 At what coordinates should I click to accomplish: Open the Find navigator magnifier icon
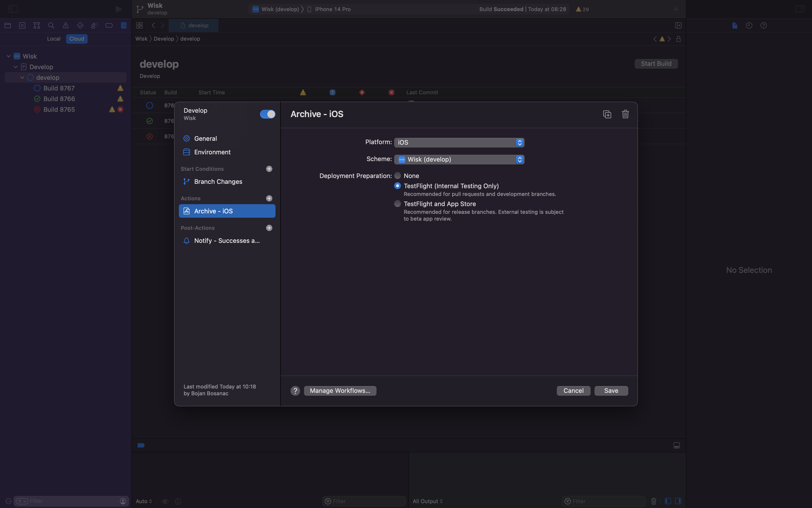coord(51,26)
